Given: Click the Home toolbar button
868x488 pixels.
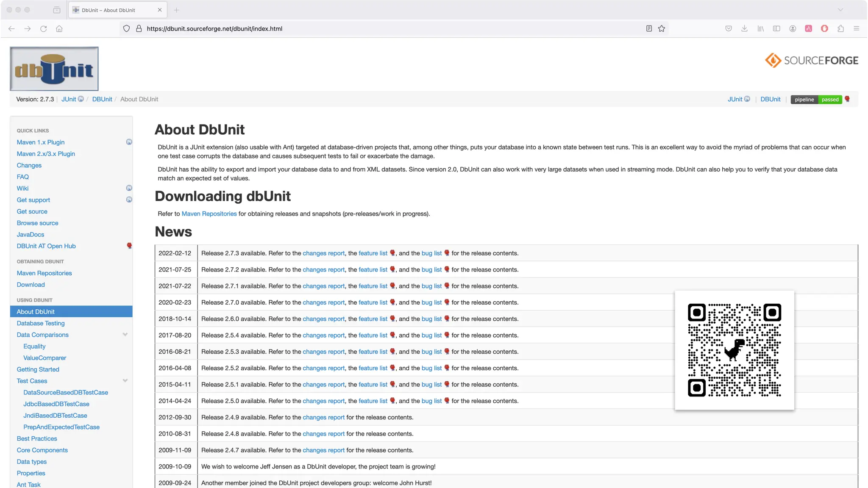Looking at the screenshot, I should pos(59,28).
